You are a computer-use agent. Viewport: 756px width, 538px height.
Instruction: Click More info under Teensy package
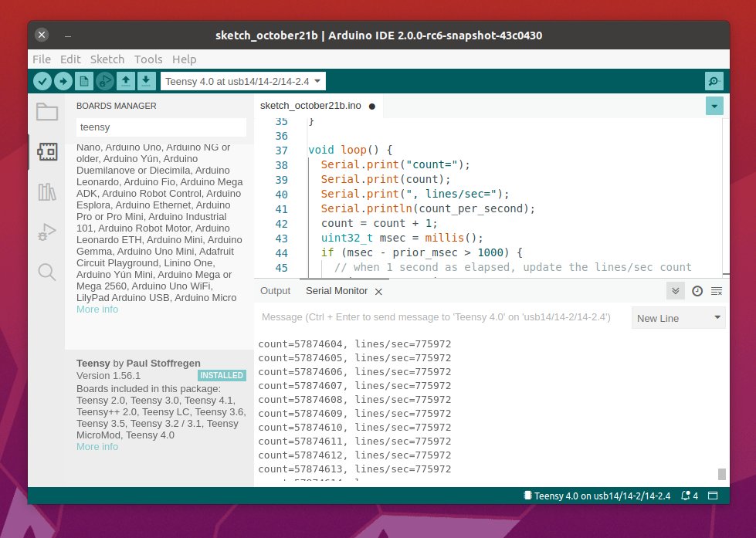[97, 446]
